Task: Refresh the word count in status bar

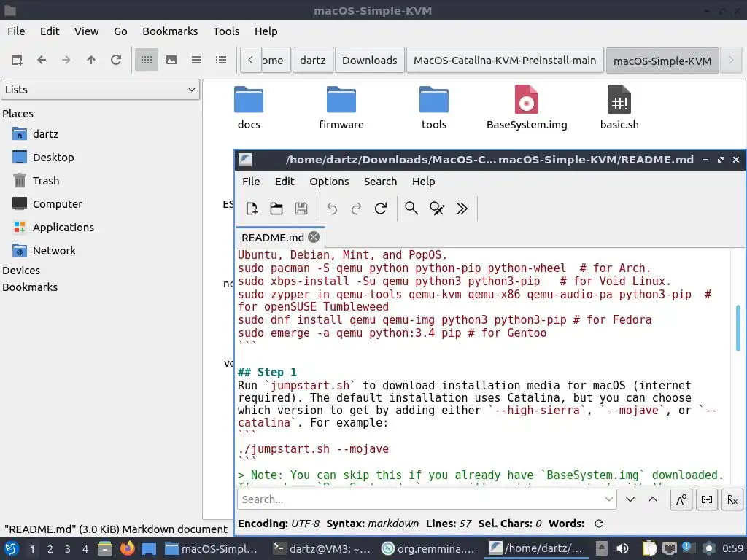Action: click(x=600, y=524)
